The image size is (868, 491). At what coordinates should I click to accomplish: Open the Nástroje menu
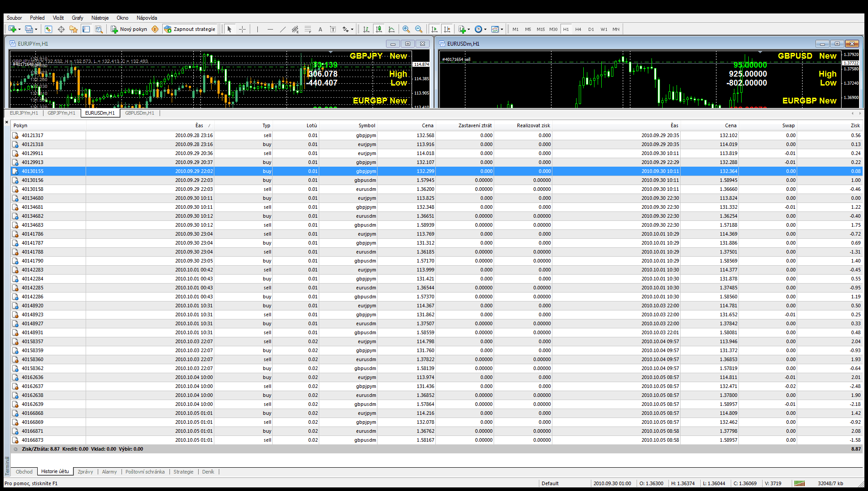pyautogui.click(x=100, y=18)
